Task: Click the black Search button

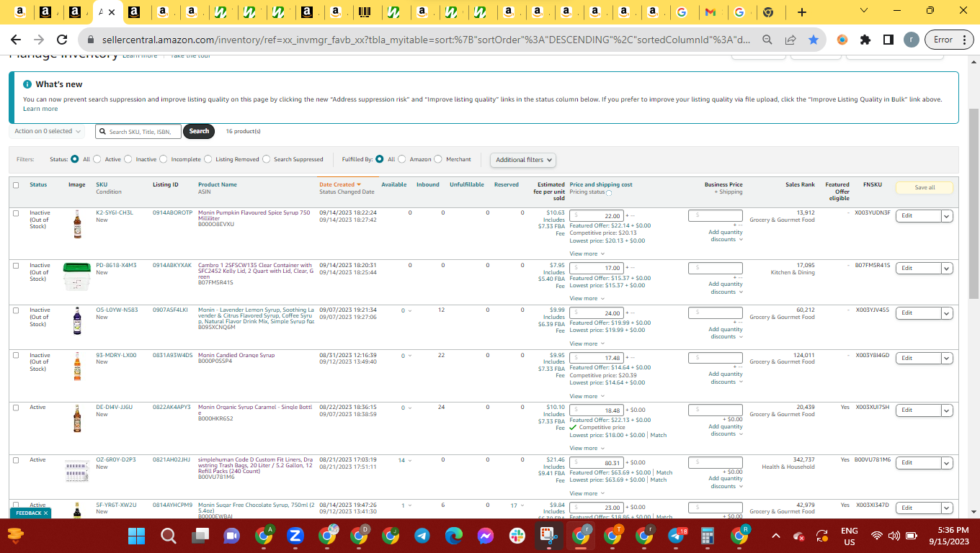Action: point(199,131)
